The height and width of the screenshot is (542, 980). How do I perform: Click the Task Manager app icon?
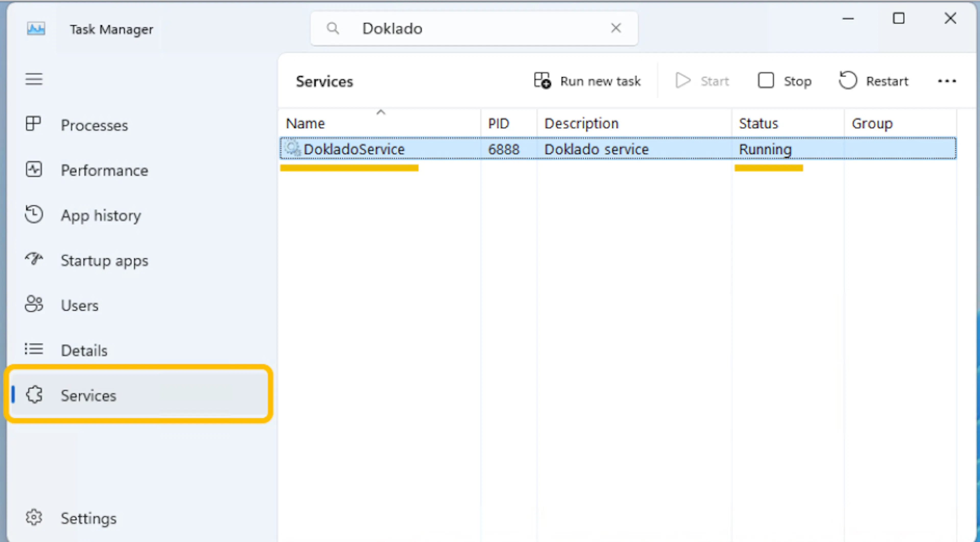pyautogui.click(x=36, y=29)
